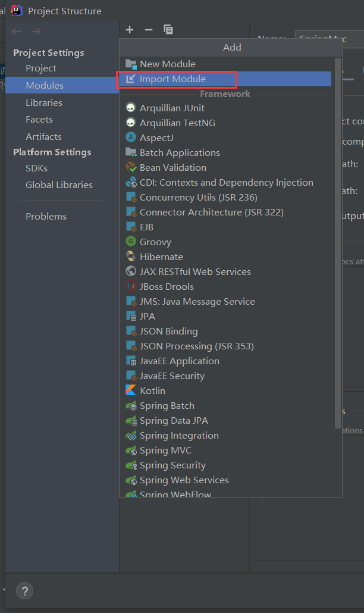Go to SDKs under Platform Settings
This screenshot has height=613, width=364.
36,168
